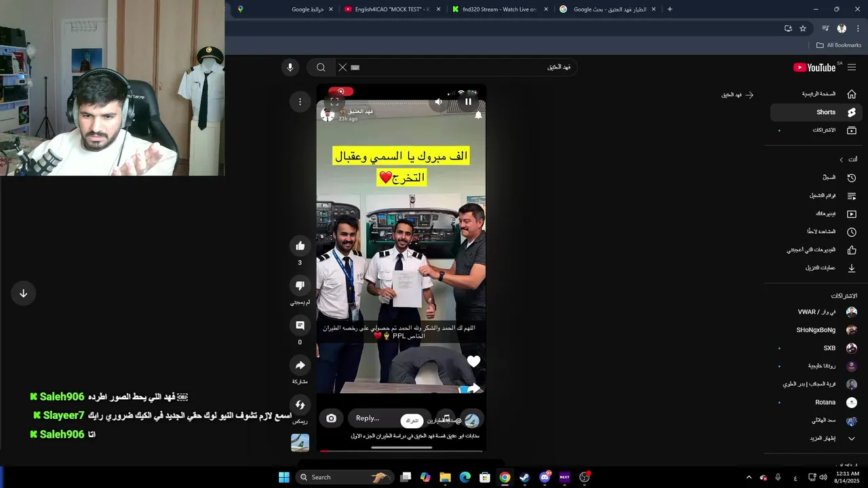Screen dimensions: 868x488
Task: Click the Windows taskbar Search box
Action: pos(346,477)
